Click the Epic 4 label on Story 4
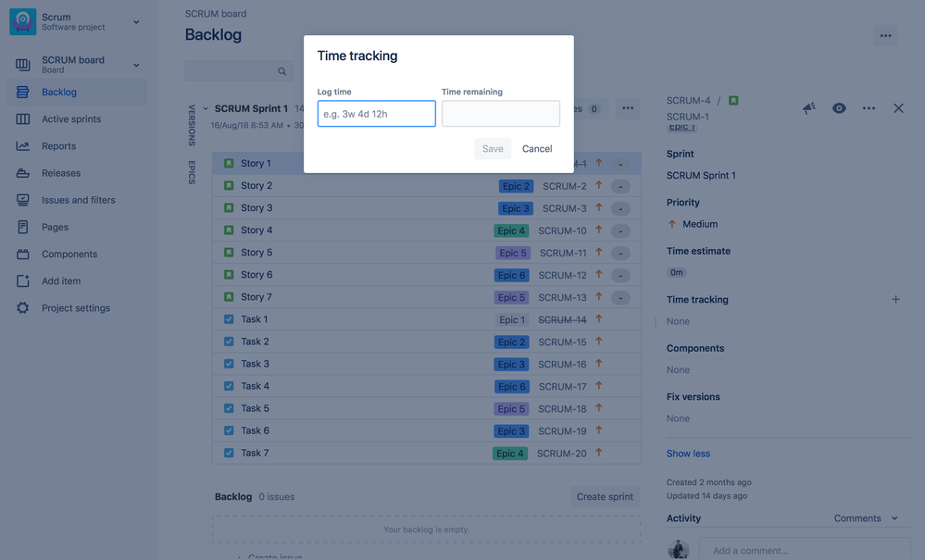 pos(511,231)
